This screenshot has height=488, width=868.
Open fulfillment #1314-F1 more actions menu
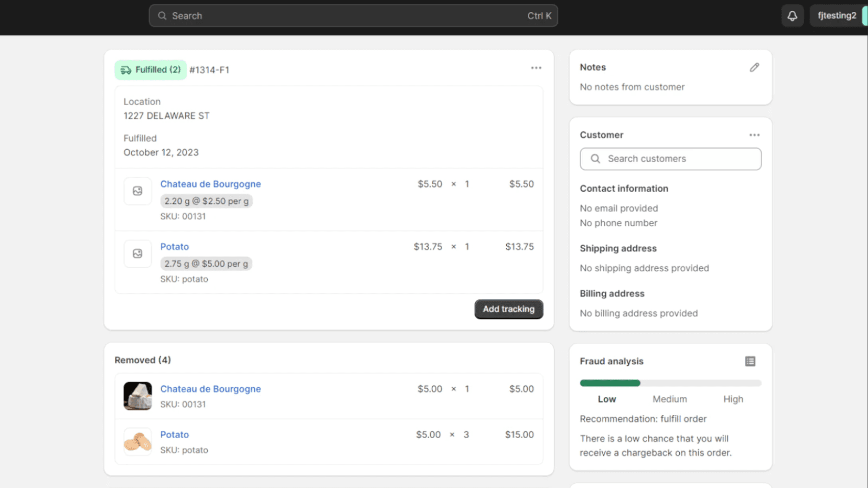(536, 68)
